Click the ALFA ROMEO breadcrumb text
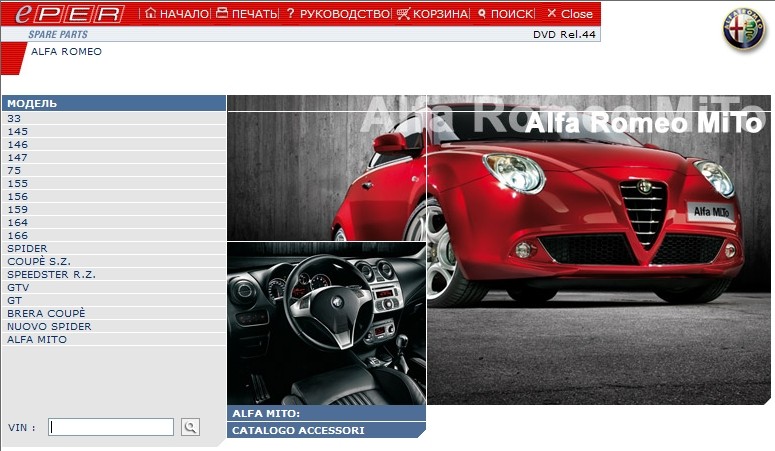 click(66, 51)
